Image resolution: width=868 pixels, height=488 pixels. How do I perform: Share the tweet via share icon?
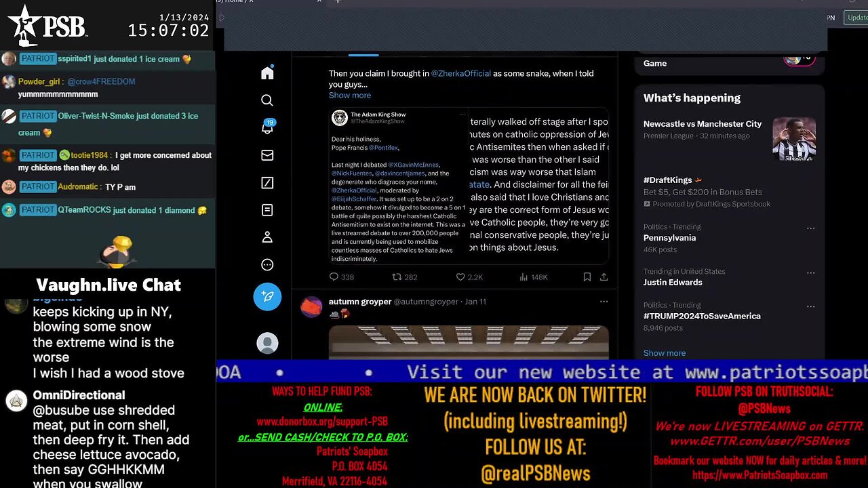point(604,277)
